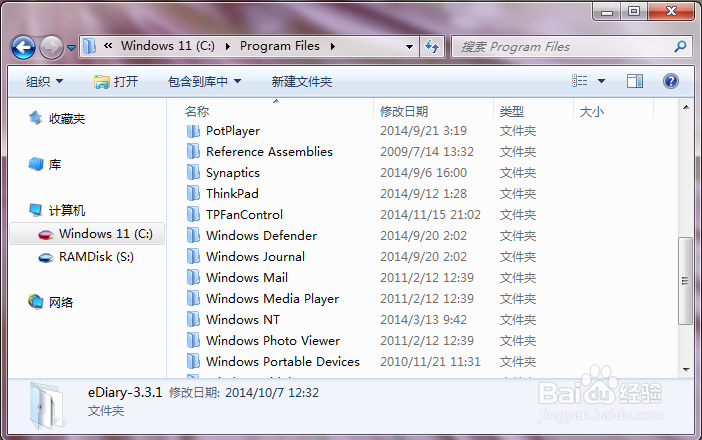Click the Windows 11 (C:) breadcrumb
The width and height of the screenshot is (702, 440).
click(167, 46)
